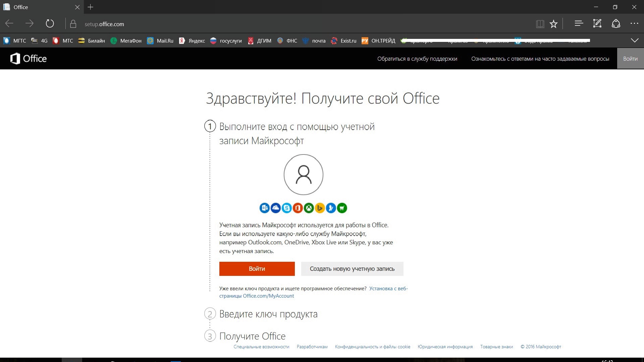Open Конфиденциальность и файлы cookie link
Screen dimensions: 644x362
pos(373,347)
